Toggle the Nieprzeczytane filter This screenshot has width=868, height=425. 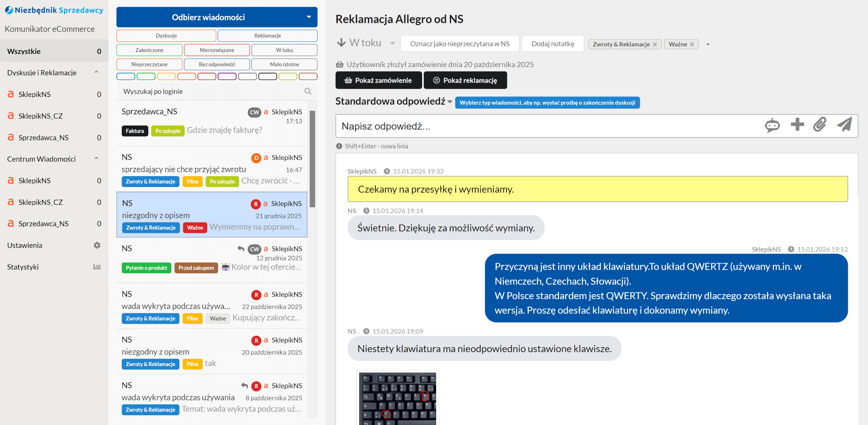(x=149, y=64)
